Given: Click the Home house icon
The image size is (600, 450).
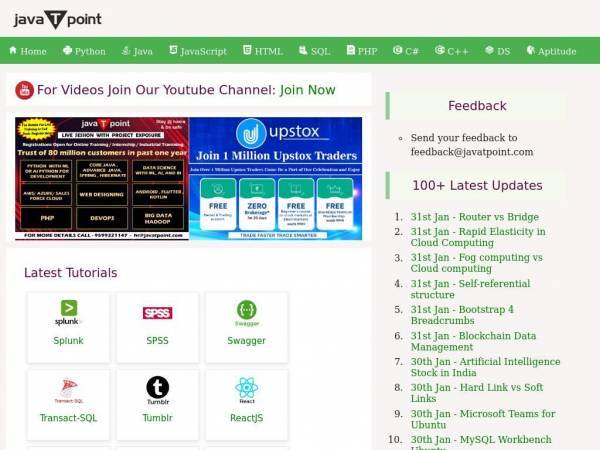Looking at the screenshot, I should 13,50.
